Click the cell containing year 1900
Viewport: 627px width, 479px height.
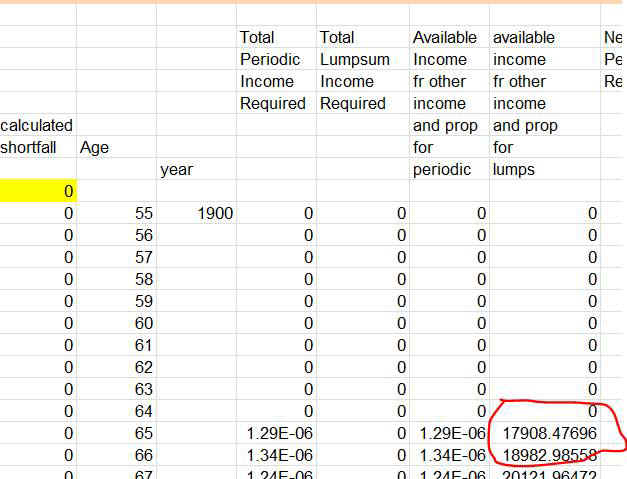pyautogui.click(x=196, y=213)
